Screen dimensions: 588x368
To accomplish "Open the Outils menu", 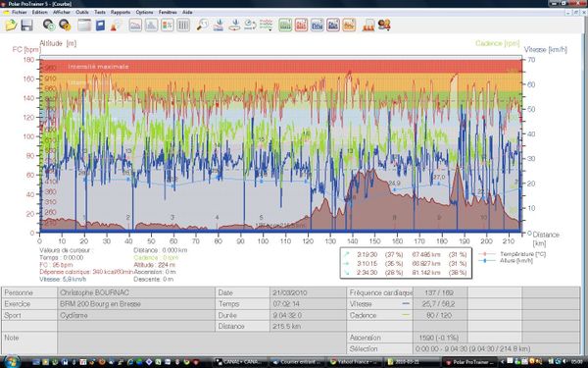I will [82, 12].
